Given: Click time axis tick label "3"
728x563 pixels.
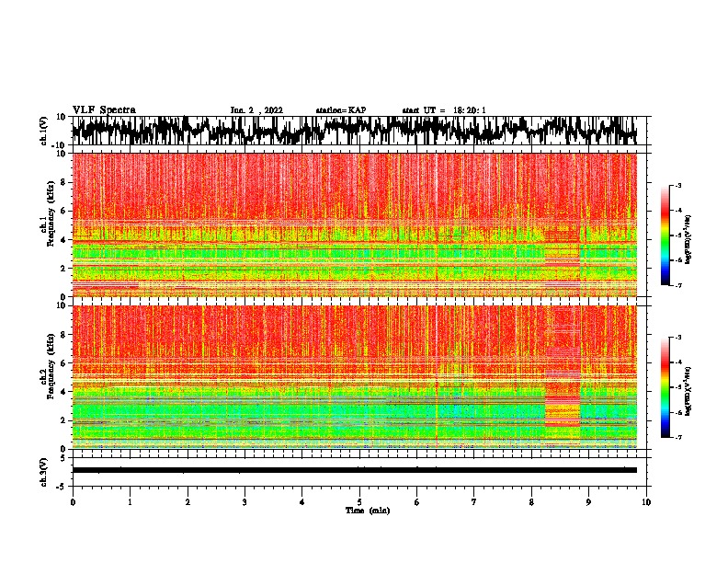Looking at the screenshot, I should coord(245,502).
